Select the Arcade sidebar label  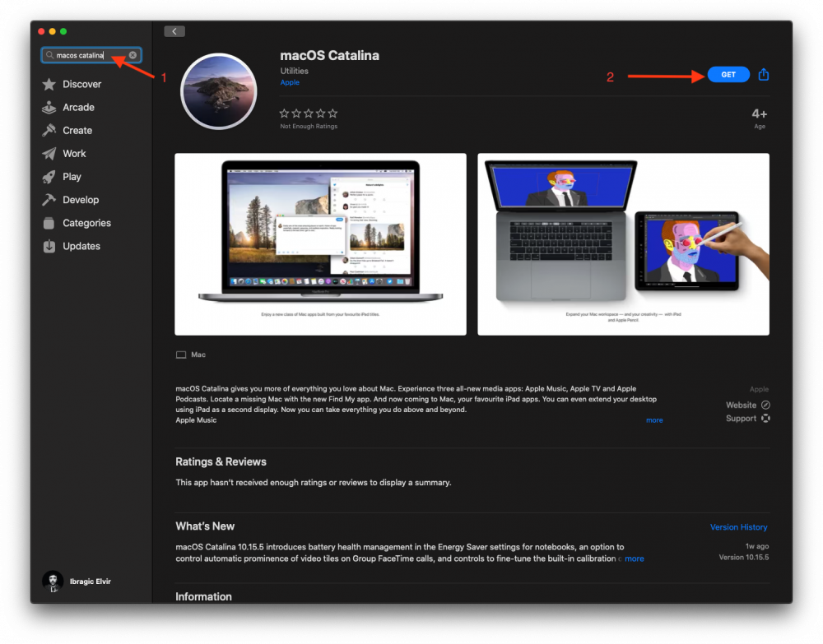[79, 108]
